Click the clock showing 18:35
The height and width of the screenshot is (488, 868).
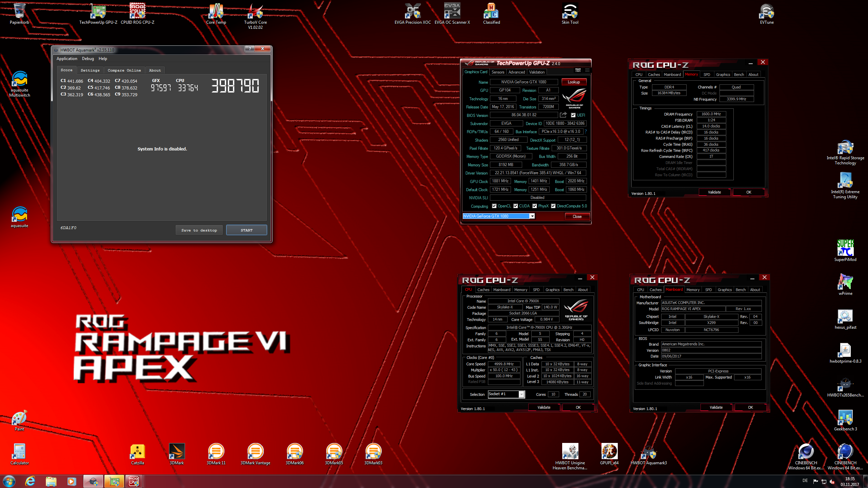850,479
